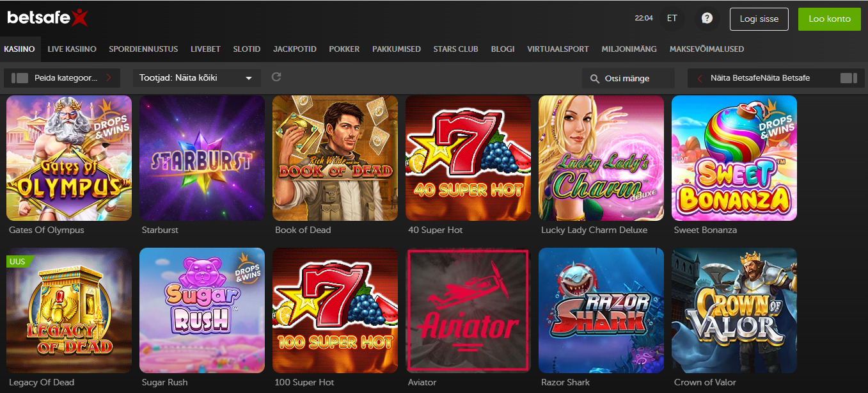Click the 100 Super Hot caption
868x393 pixels.
pos(304,382)
